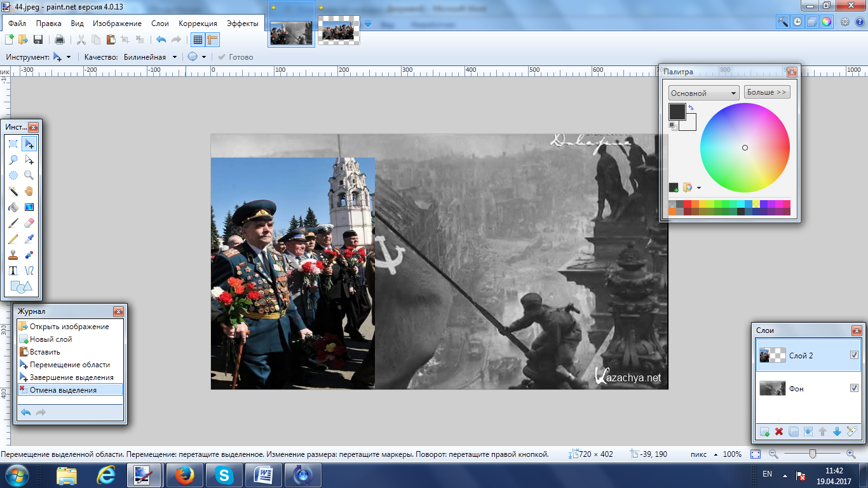Open the Эффекты menu
Image resolution: width=868 pixels, height=488 pixels.
coord(243,24)
